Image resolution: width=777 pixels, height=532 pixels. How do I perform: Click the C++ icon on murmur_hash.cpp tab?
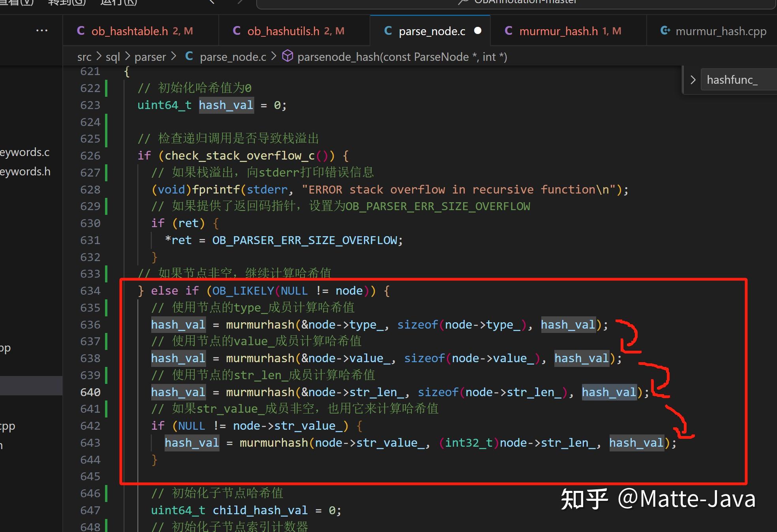pos(665,30)
